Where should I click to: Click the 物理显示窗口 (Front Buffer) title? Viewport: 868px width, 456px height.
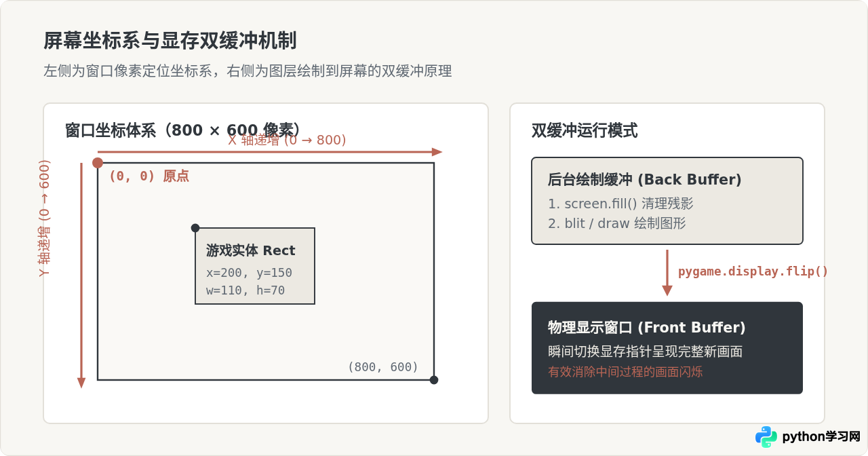click(x=647, y=328)
